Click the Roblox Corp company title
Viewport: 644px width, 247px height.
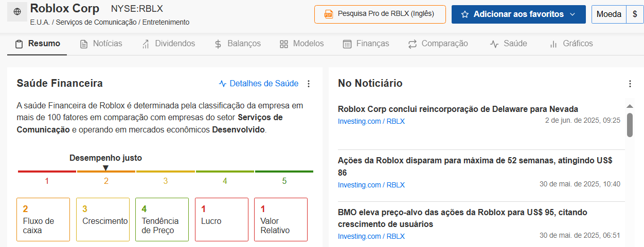pos(65,8)
